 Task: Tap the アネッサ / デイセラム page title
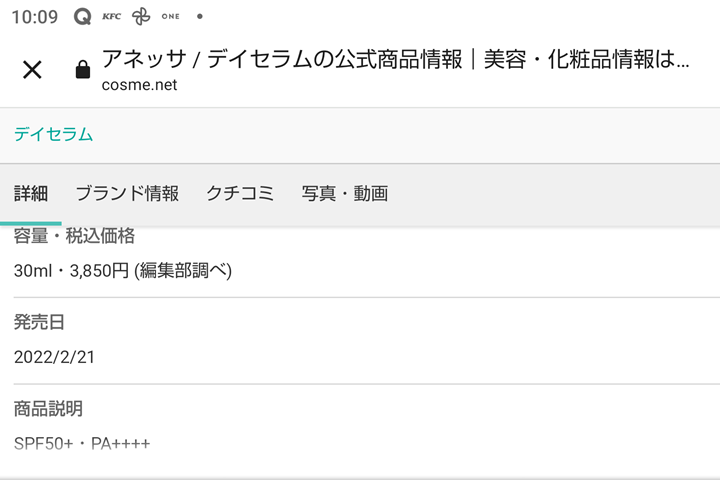pyautogui.click(x=395, y=59)
